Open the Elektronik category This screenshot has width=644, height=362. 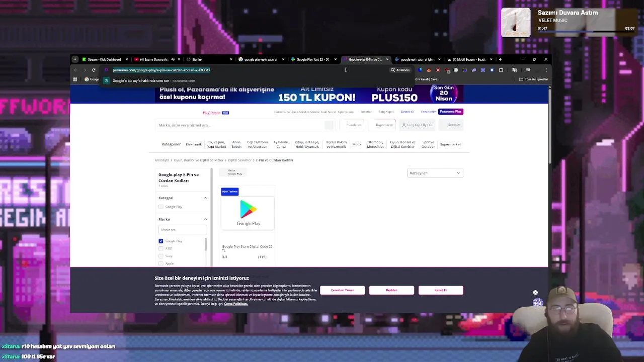pyautogui.click(x=194, y=144)
